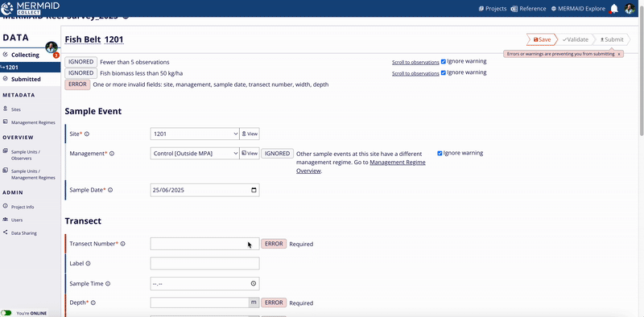The width and height of the screenshot is (644, 317).
Task: Click the Transect Number input field
Action: coord(204,244)
